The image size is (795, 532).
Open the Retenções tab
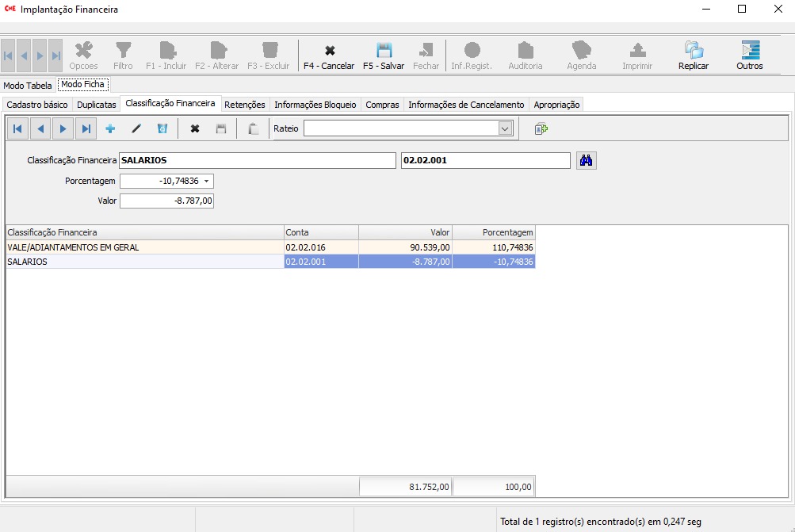(245, 105)
